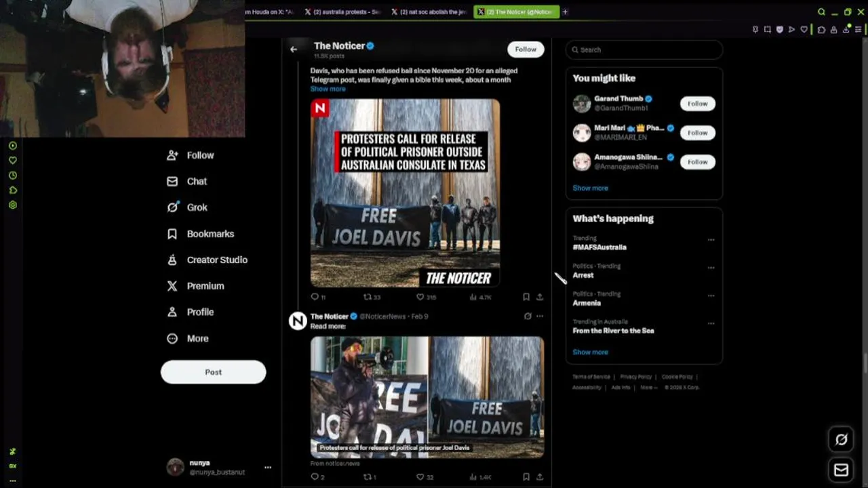
Task: Click the GX icon in browser sidebar
Action: pos(13,466)
